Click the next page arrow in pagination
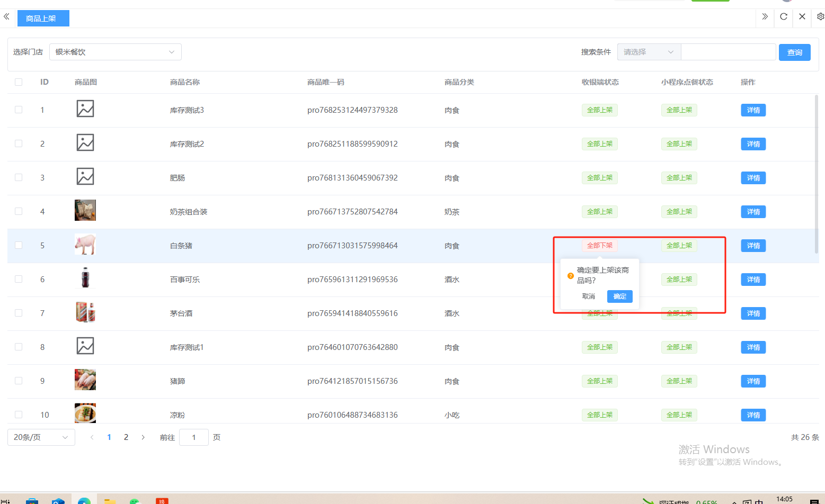The height and width of the screenshot is (504, 825). point(143,437)
